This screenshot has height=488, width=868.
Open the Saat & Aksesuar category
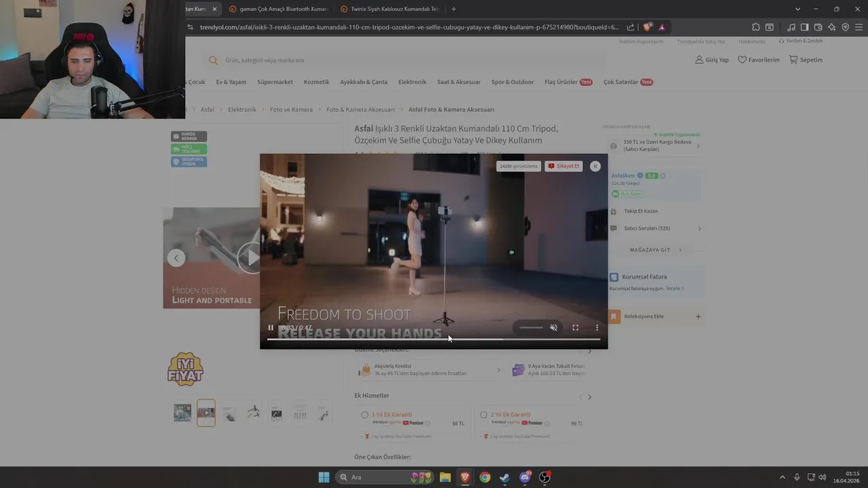coord(458,82)
